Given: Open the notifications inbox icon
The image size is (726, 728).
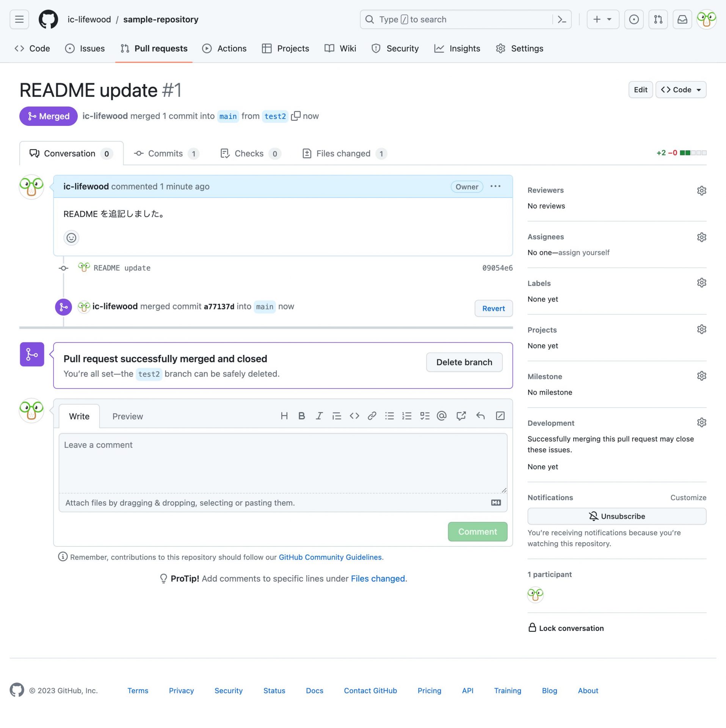Looking at the screenshot, I should point(682,19).
